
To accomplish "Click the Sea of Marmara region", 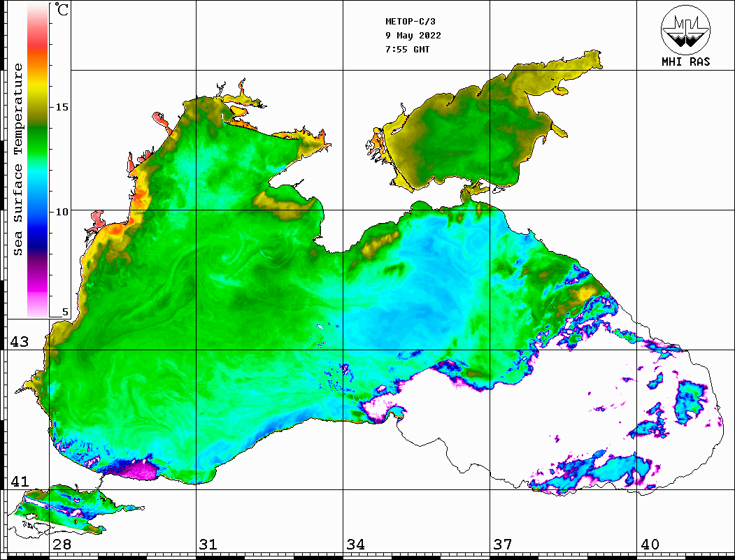I will point(66,511).
